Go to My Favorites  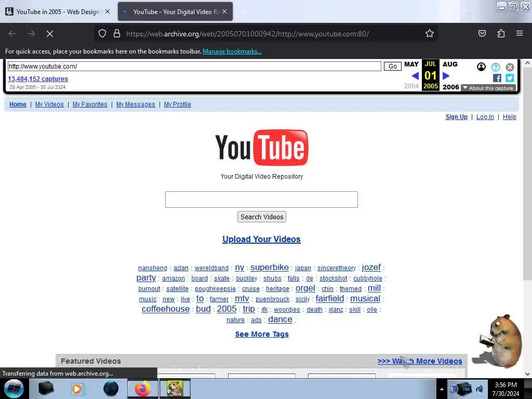[90, 104]
